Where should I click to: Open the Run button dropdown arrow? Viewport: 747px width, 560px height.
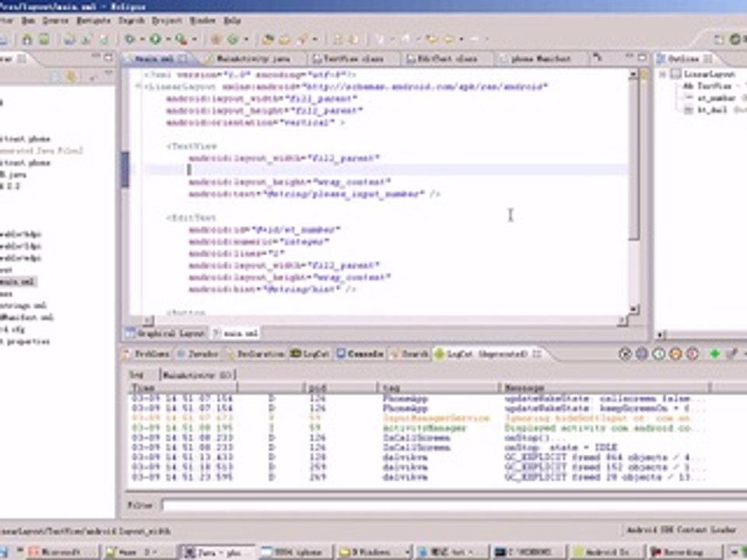[x=168, y=40]
